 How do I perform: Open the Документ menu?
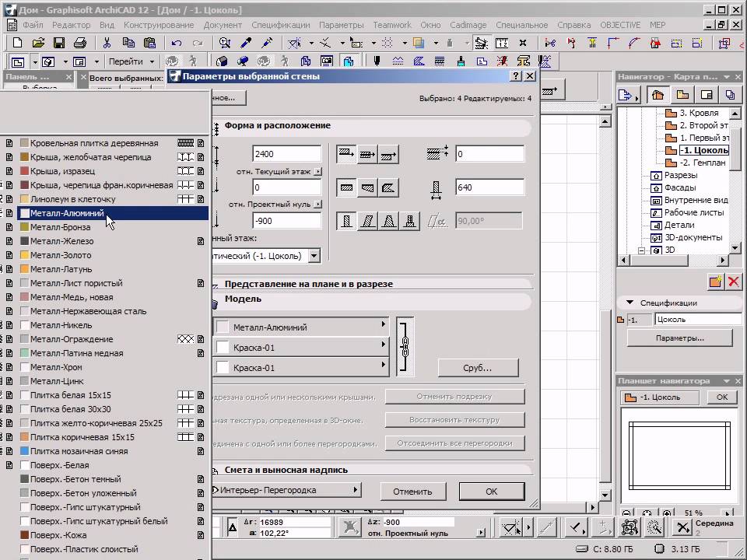(223, 25)
